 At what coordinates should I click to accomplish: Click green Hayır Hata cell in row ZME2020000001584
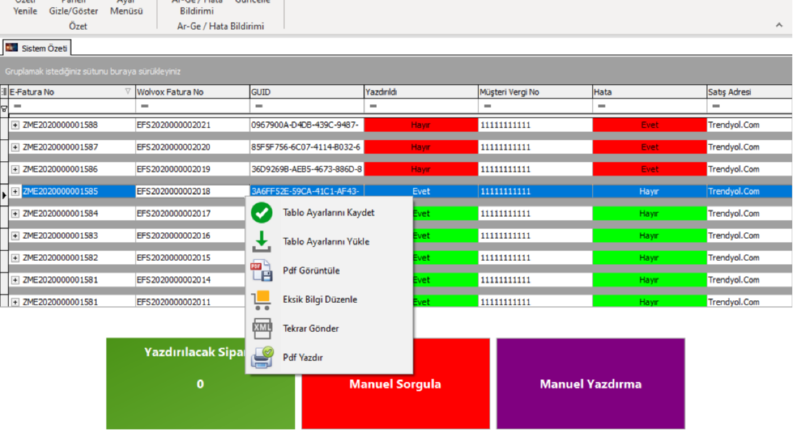point(649,214)
